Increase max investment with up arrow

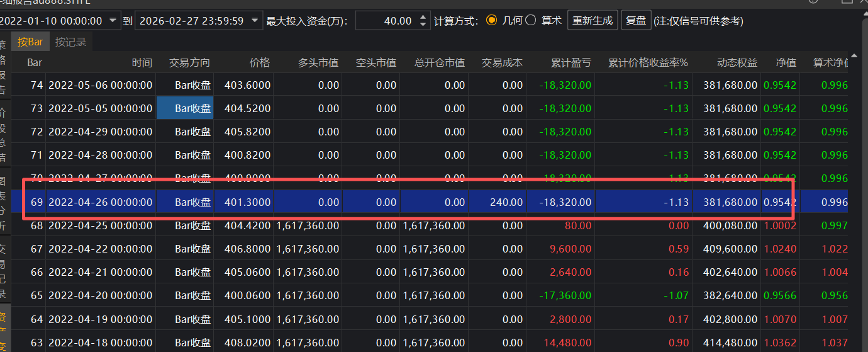423,17
